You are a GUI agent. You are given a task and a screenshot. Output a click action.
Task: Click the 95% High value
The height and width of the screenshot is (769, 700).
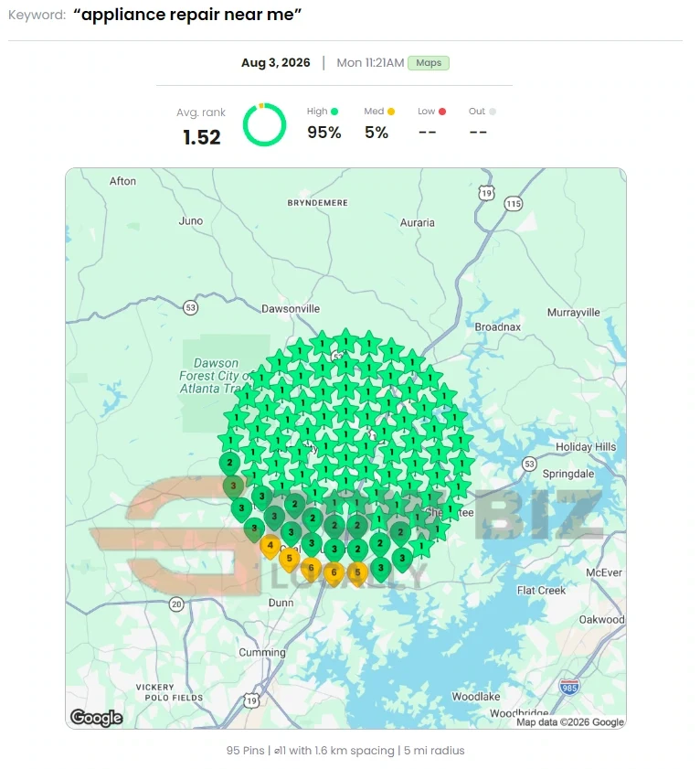324,133
